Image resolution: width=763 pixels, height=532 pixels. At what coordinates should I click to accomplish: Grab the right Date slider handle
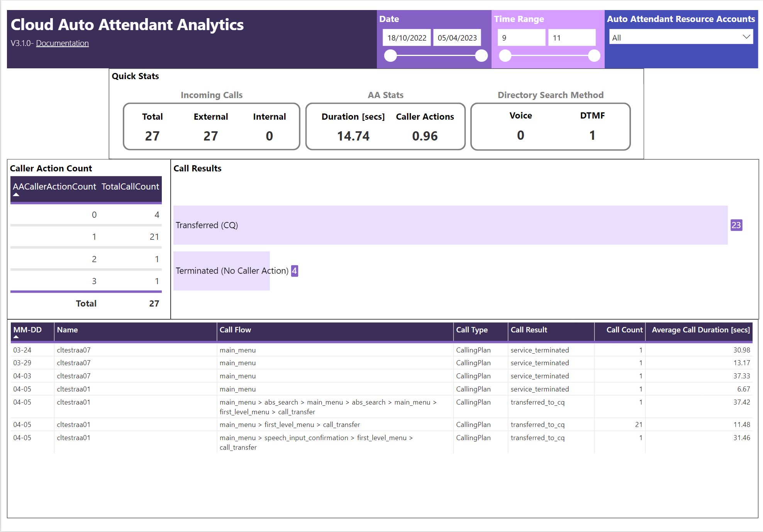click(481, 56)
